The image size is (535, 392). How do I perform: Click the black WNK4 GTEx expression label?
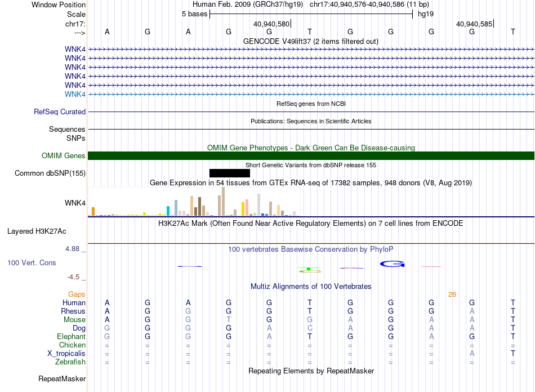(x=75, y=203)
